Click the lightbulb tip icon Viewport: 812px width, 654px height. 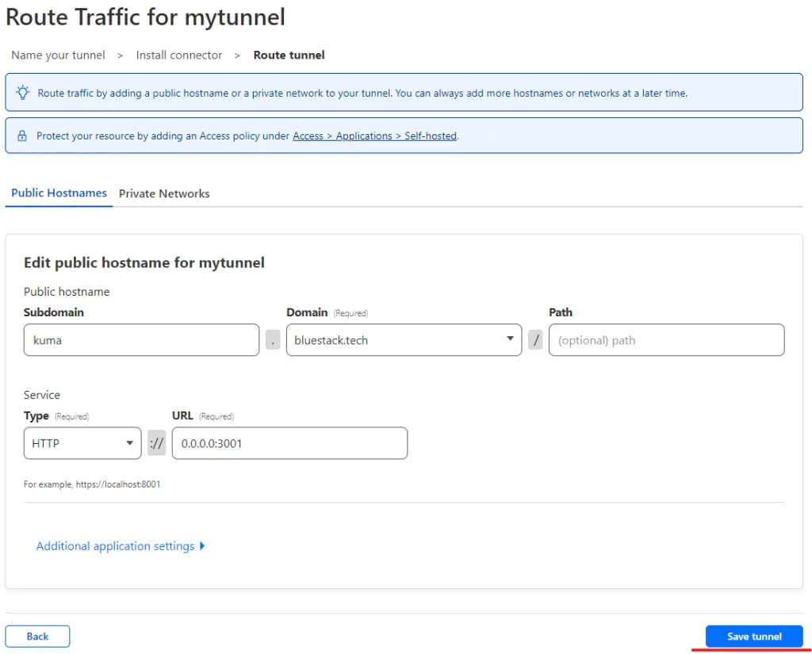(22, 93)
